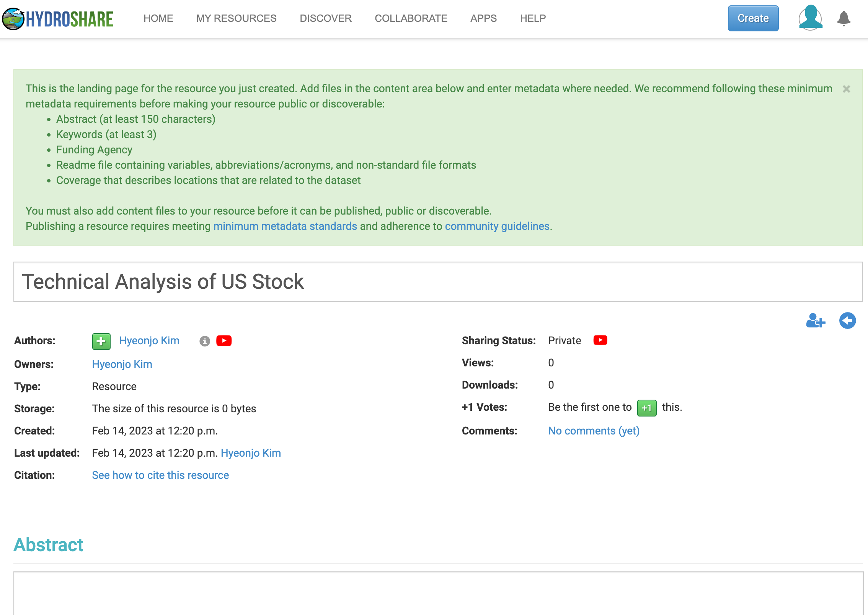Click the green add author plus icon
868x615 pixels.
click(x=101, y=341)
